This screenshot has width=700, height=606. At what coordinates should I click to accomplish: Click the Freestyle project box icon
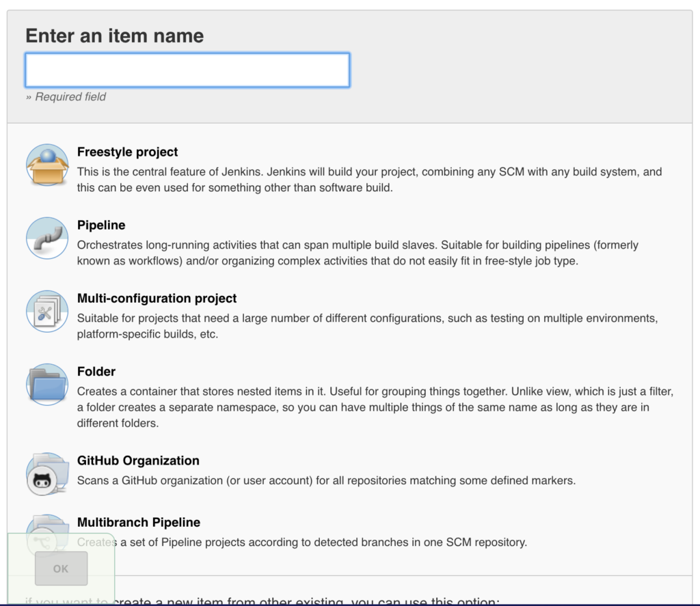point(47,165)
